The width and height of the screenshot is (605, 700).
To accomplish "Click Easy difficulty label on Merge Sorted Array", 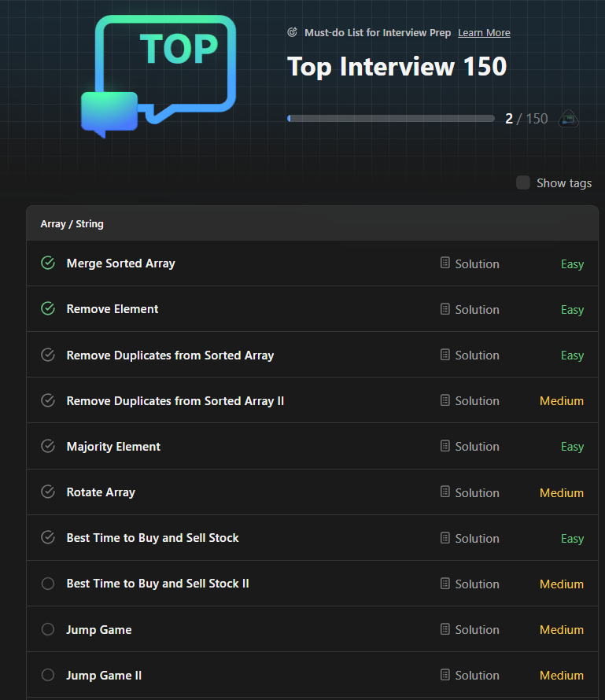I will coord(572,263).
